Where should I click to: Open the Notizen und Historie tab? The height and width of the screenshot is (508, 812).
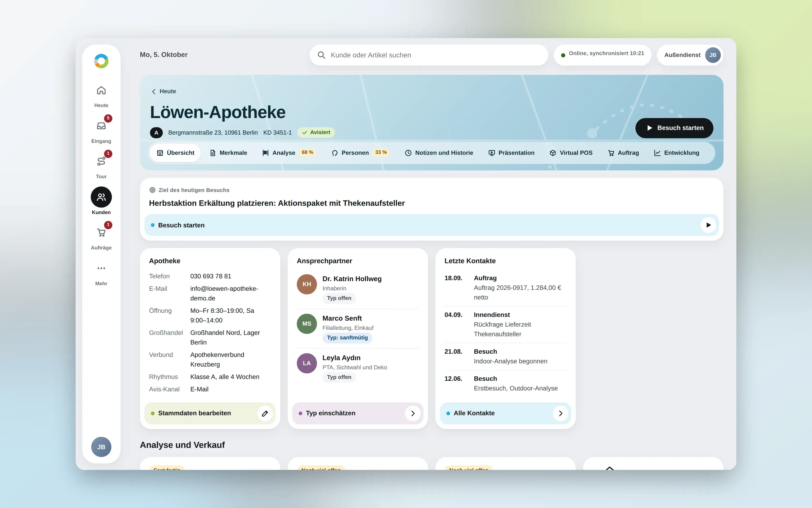[x=439, y=153]
